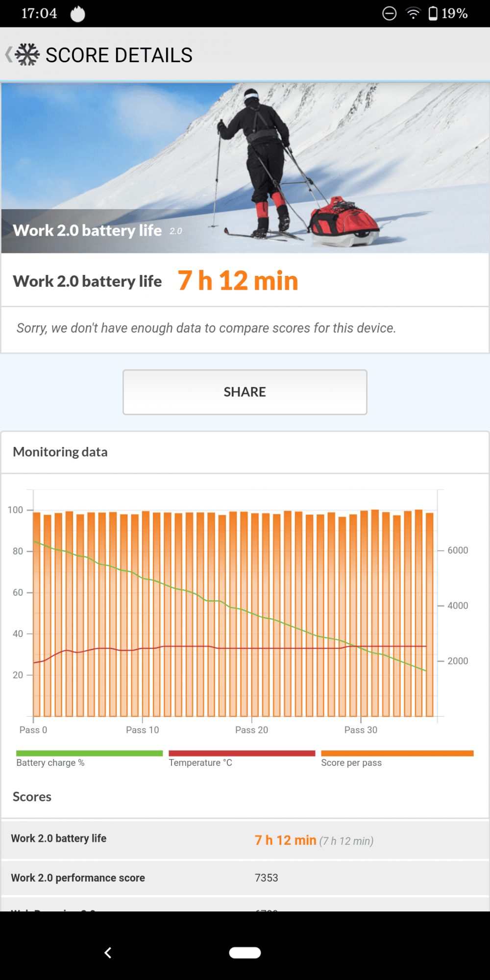Tap the SCORE DETAILS header title
The image size is (490, 980).
[x=119, y=55]
